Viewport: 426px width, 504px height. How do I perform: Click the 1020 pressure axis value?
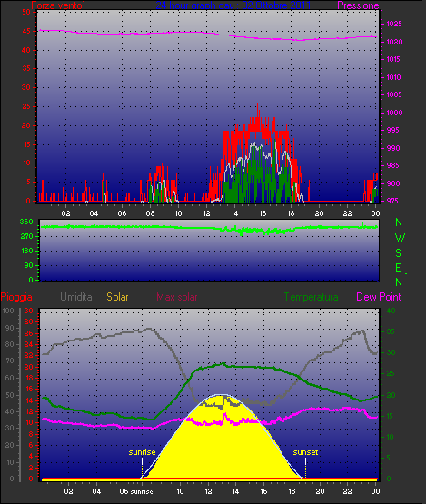tap(394, 42)
